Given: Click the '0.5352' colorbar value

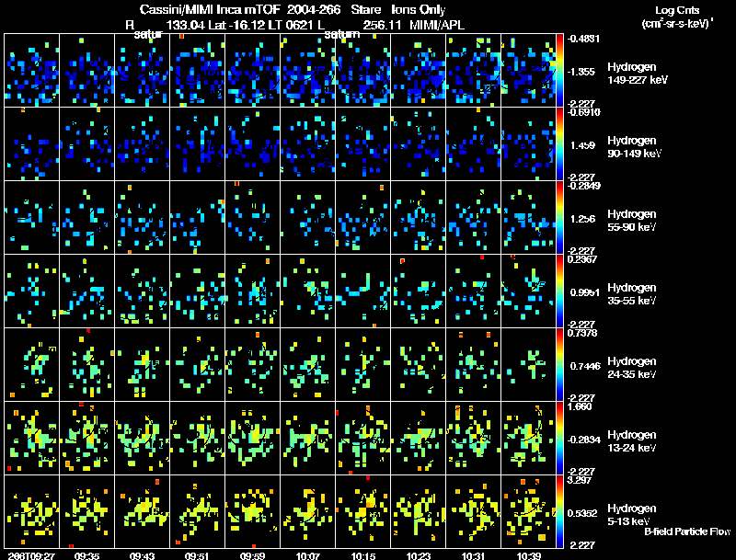Looking at the screenshot, I should [582, 513].
